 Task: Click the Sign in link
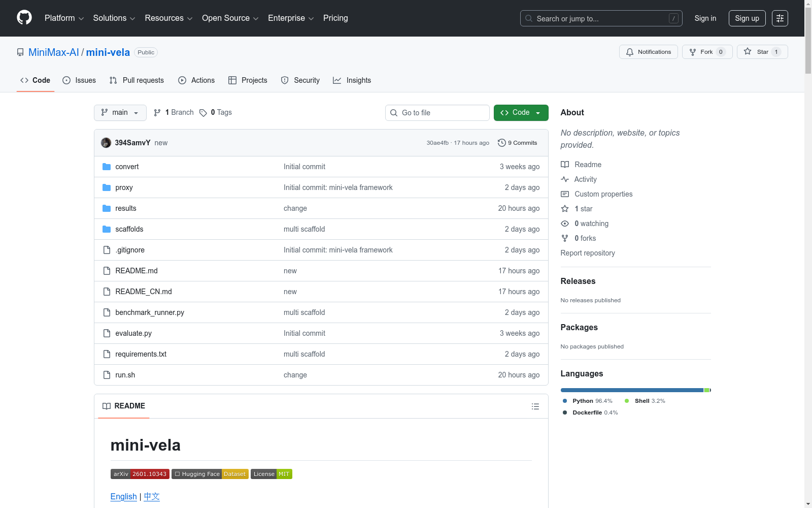(705, 18)
